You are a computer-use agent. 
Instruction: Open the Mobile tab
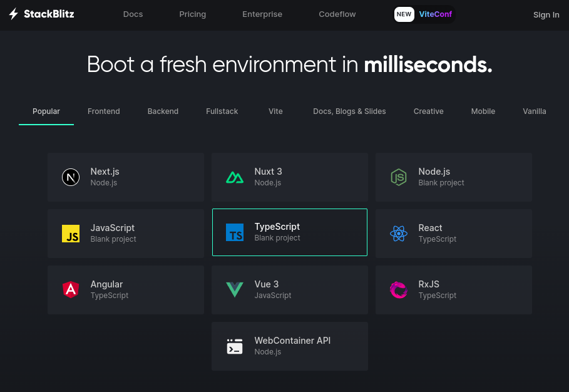click(x=483, y=111)
